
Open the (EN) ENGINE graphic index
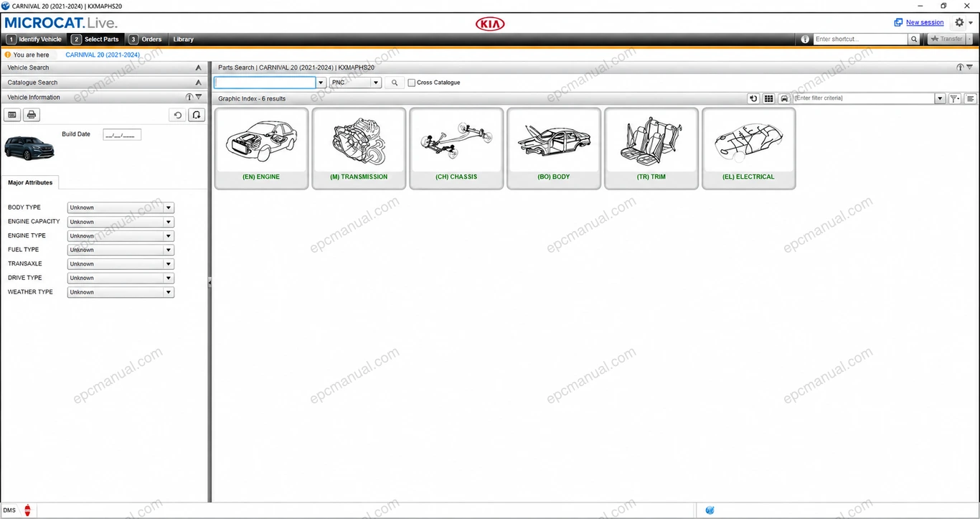coord(261,149)
